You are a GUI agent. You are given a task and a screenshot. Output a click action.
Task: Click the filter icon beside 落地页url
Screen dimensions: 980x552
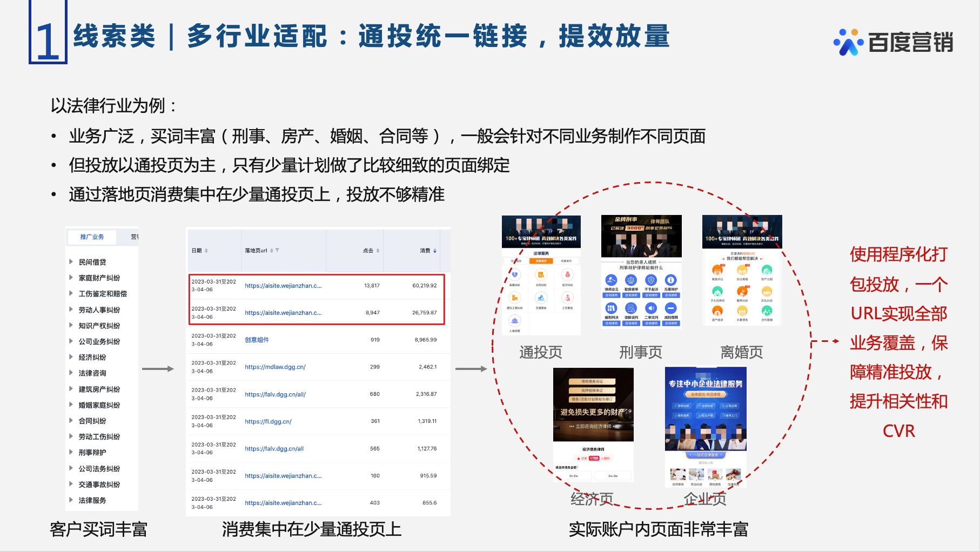(277, 251)
